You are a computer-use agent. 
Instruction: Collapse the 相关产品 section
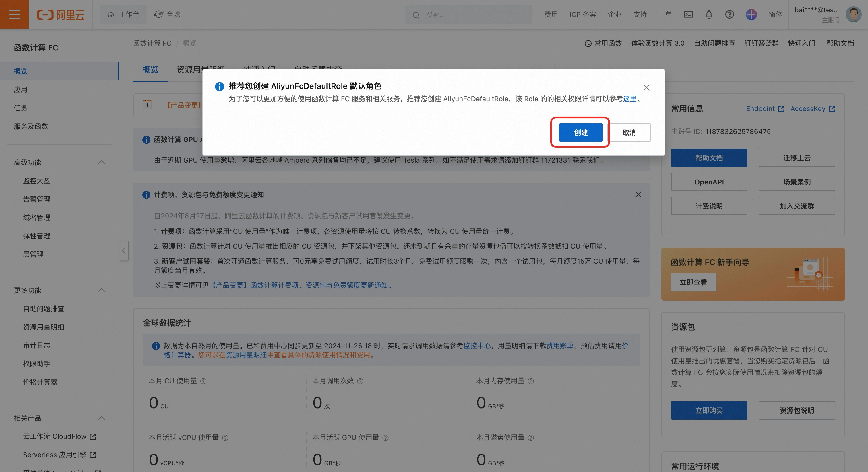pos(101,418)
